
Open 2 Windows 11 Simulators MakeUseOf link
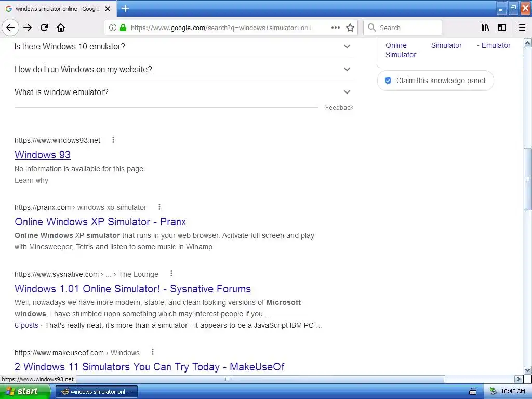[149, 367]
